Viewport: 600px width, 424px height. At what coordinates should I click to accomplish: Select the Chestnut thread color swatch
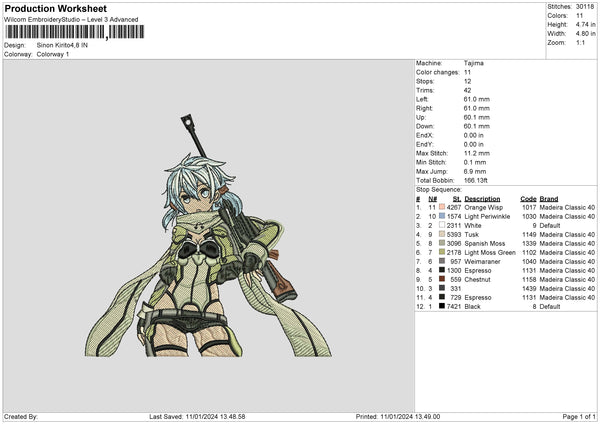(441, 279)
